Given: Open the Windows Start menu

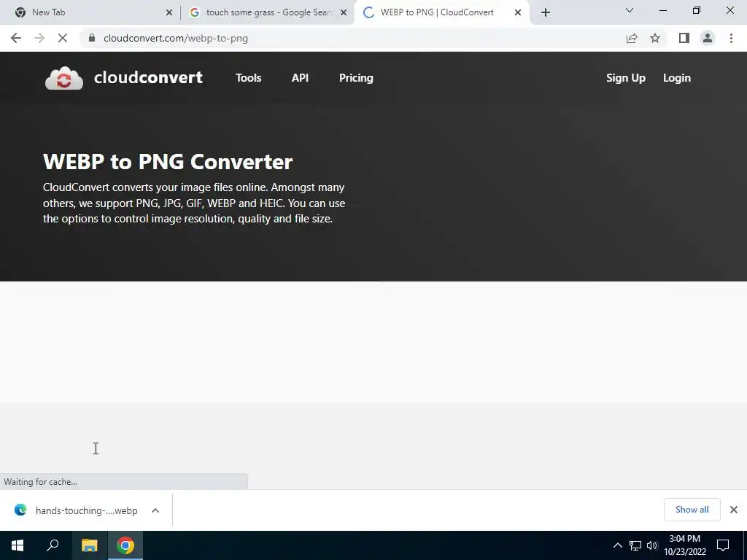Looking at the screenshot, I should click(x=18, y=545).
